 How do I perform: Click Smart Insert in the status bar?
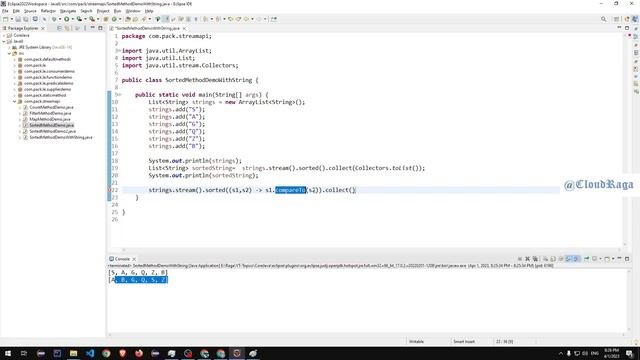[x=464, y=342]
